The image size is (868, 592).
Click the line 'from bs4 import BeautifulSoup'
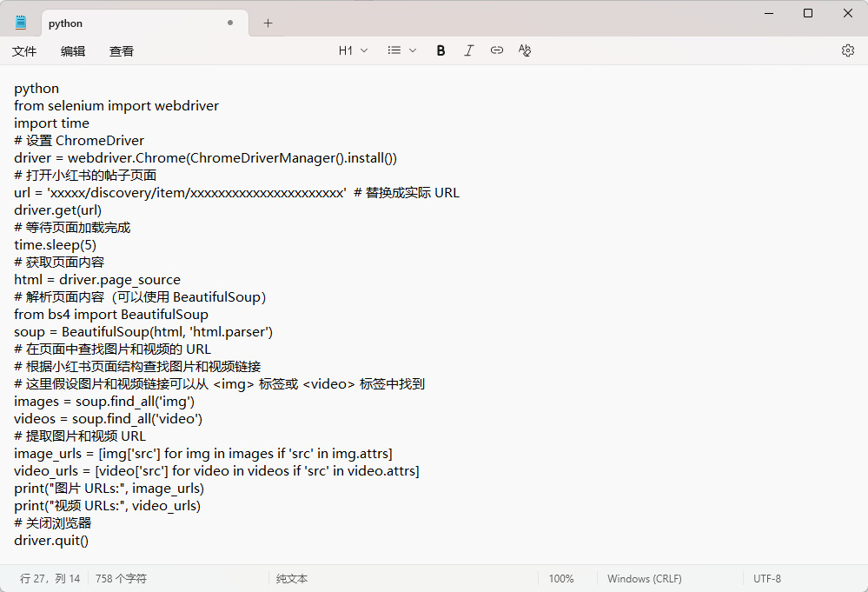(x=110, y=315)
